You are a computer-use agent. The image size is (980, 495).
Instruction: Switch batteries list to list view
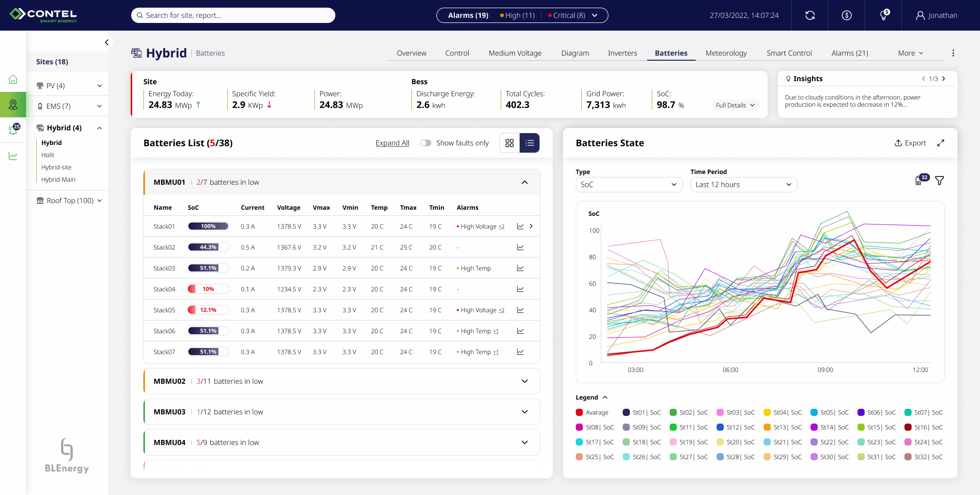(x=530, y=143)
